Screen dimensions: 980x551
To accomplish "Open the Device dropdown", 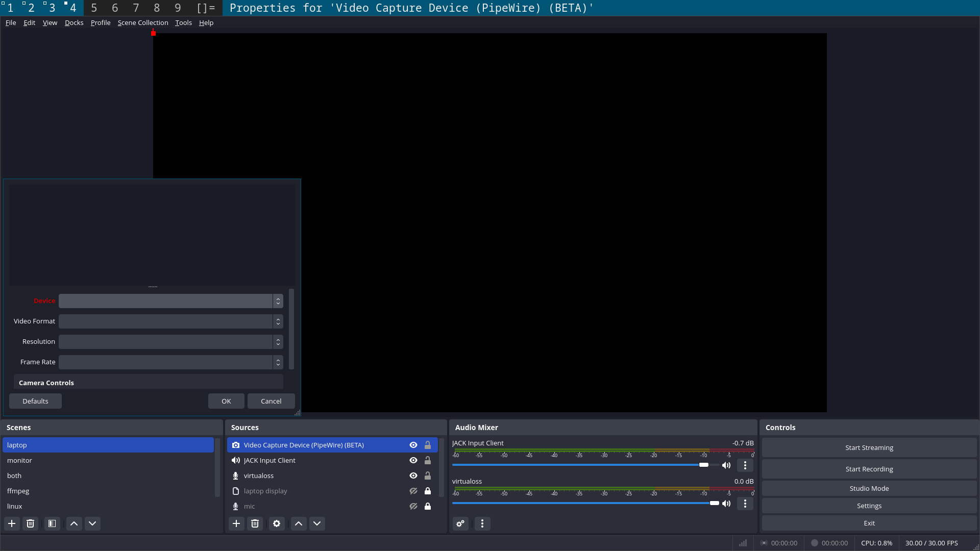I will pyautogui.click(x=170, y=301).
